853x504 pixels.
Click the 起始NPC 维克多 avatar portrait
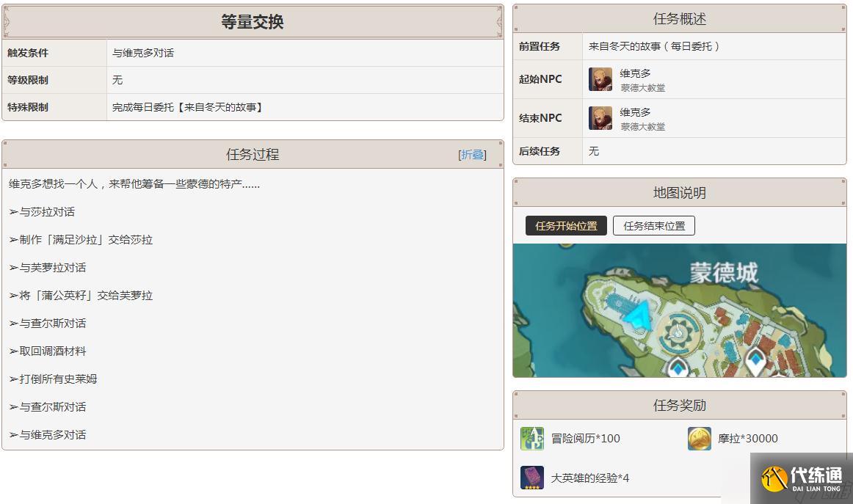[600, 78]
